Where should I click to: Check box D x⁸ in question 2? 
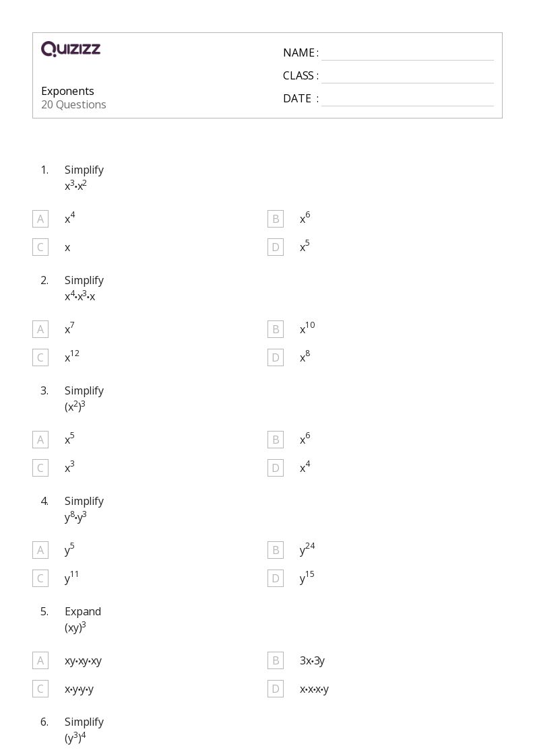pos(276,357)
